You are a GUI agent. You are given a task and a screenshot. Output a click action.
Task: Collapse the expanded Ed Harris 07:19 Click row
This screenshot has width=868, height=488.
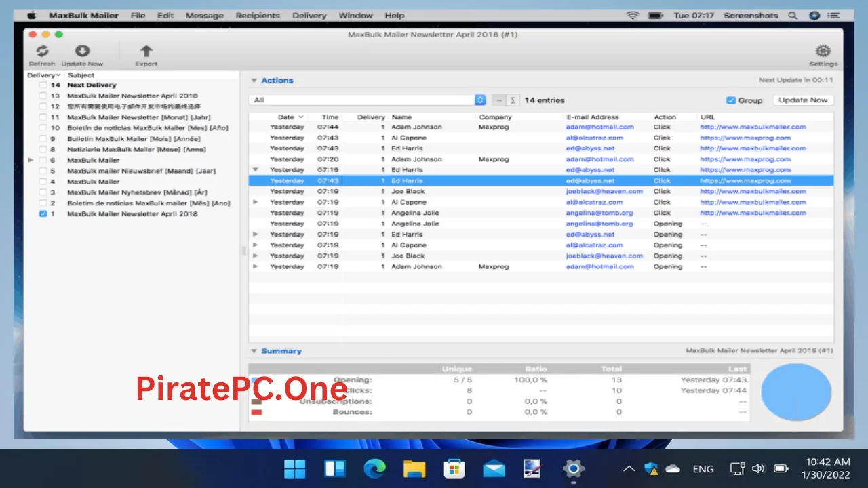(x=256, y=170)
